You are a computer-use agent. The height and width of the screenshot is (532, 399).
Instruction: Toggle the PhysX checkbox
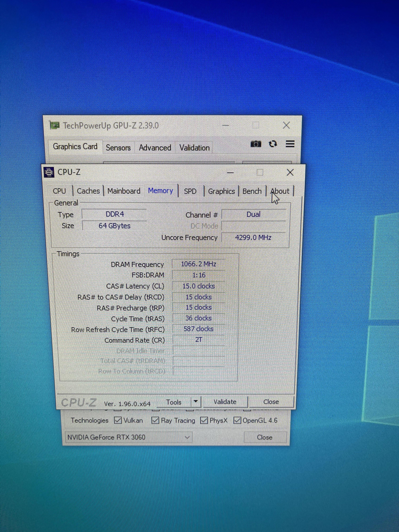[204, 420]
